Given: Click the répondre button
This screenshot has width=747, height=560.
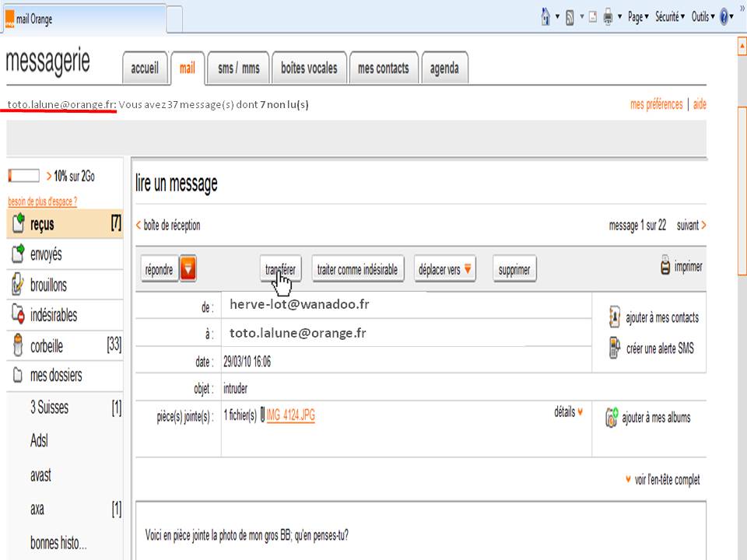Looking at the screenshot, I should (159, 269).
